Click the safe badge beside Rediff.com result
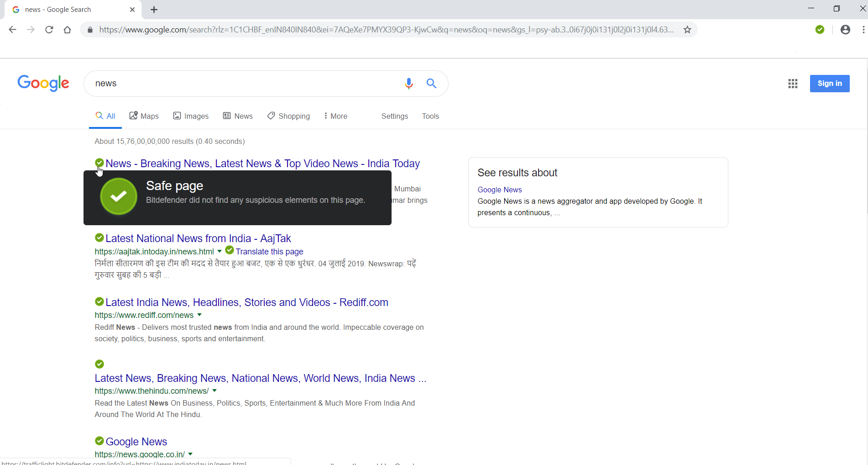868x465 pixels. pyautogui.click(x=99, y=301)
